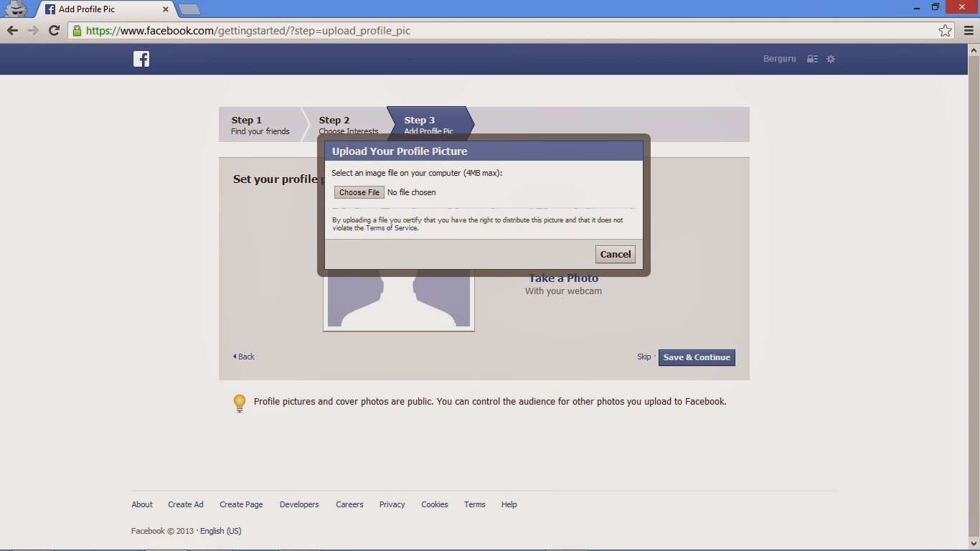Viewport: 980px width, 551px height.
Task: Click the Back link
Action: [244, 357]
